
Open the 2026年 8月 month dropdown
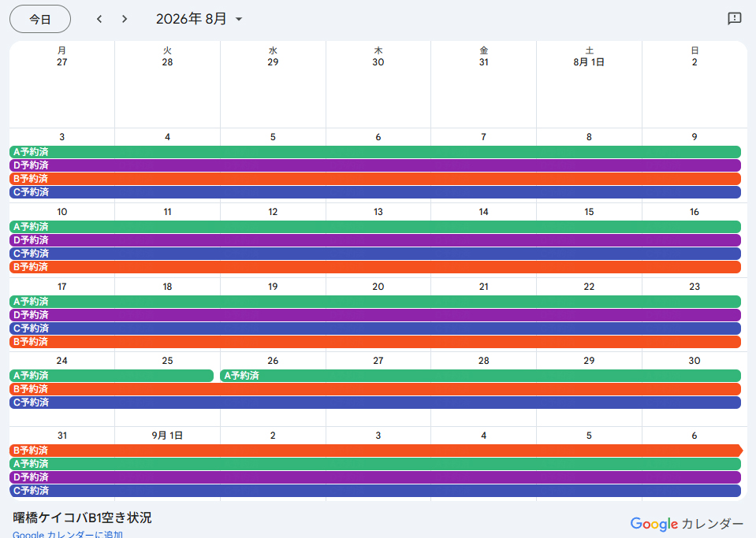pos(199,19)
